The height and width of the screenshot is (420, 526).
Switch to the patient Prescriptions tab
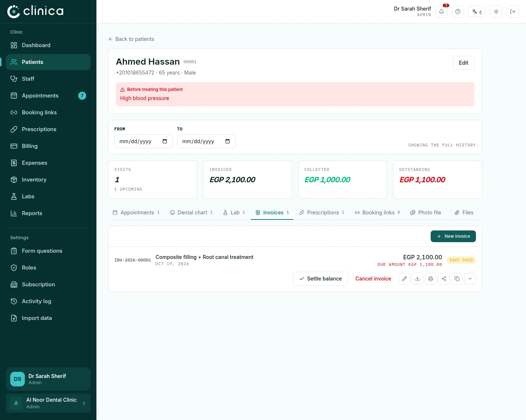pos(322,213)
